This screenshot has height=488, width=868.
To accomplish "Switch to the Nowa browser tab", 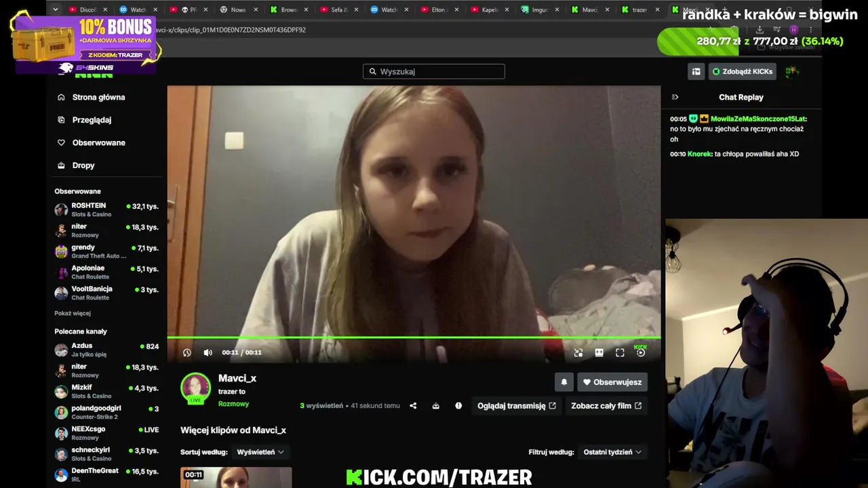I will [238, 9].
